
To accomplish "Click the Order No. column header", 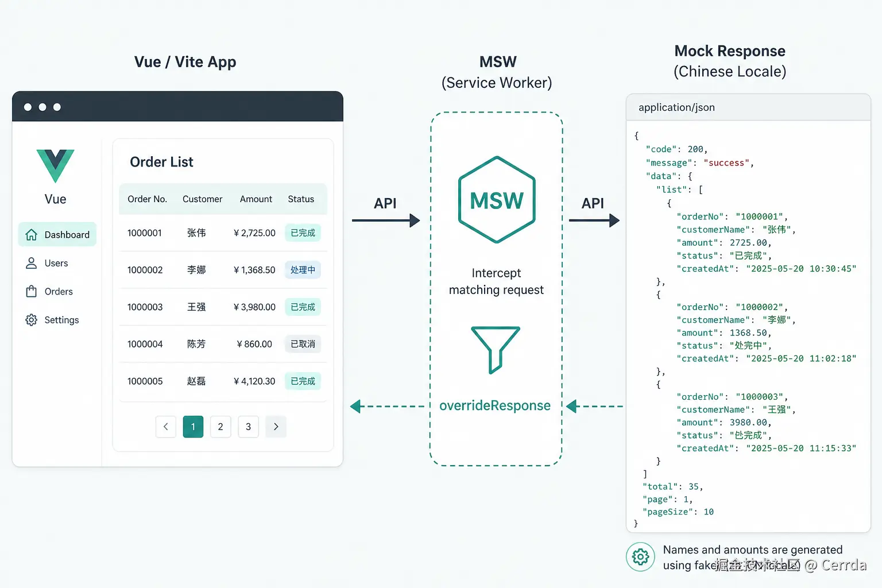I will click(147, 199).
